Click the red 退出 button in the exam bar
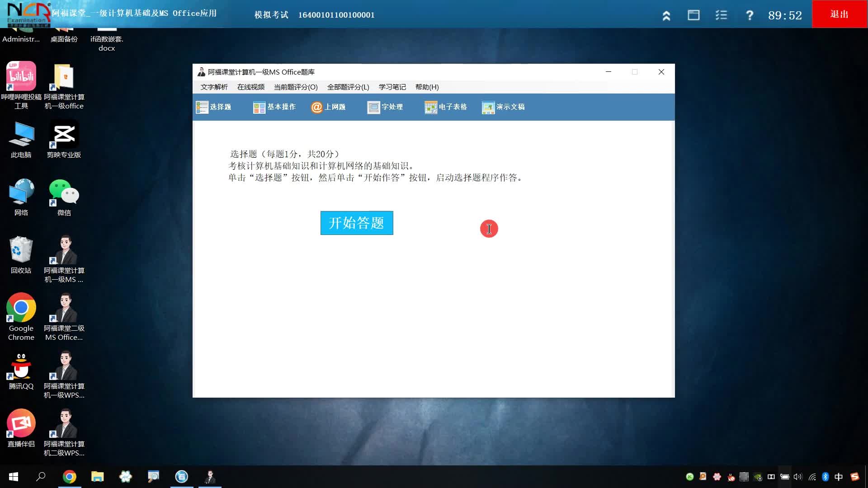The image size is (868, 488). (840, 14)
